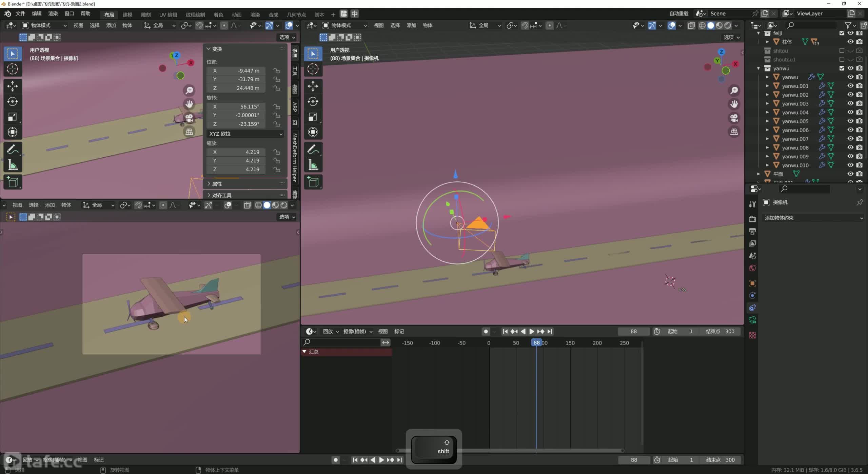Switch to the 动画 workspace tab

tap(237, 15)
